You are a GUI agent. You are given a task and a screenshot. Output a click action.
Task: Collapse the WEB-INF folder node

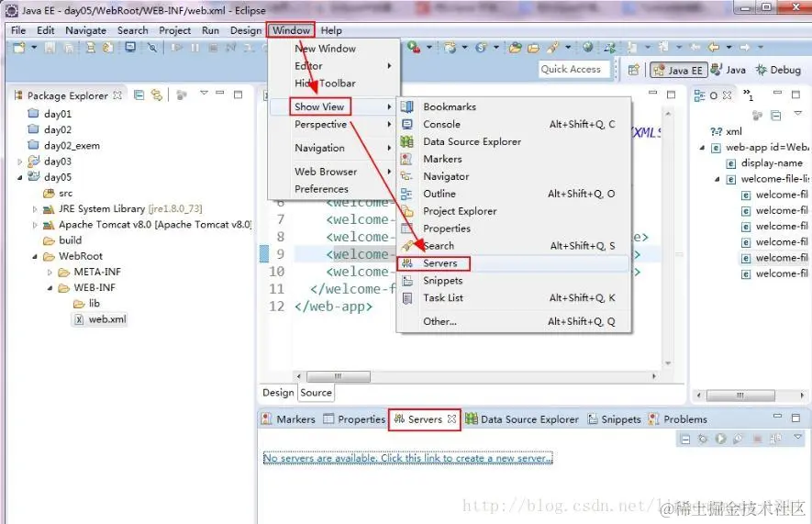pyautogui.click(x=50, y=288)
